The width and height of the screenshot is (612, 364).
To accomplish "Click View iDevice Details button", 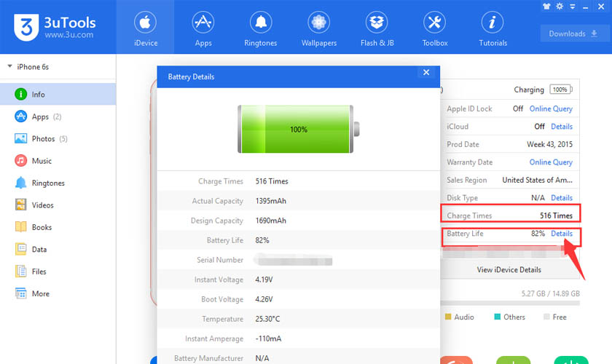I will click(509, 269).
